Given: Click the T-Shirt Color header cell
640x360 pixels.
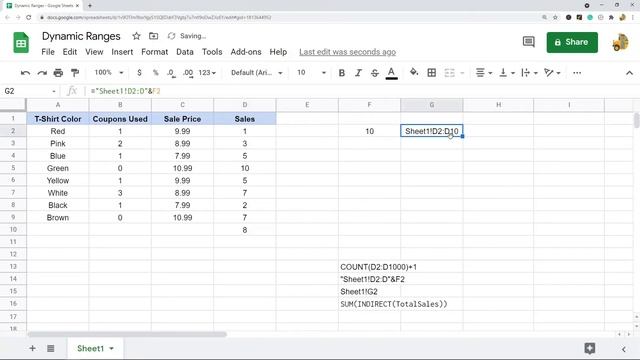Looking at the screenshot, I should pyautogui.click(x=58, y=119).
